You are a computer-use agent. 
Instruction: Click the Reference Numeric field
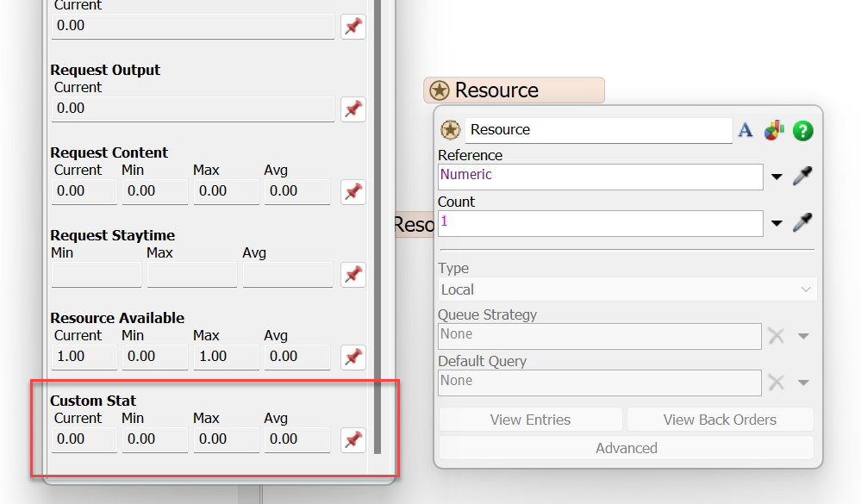point(600,177)
